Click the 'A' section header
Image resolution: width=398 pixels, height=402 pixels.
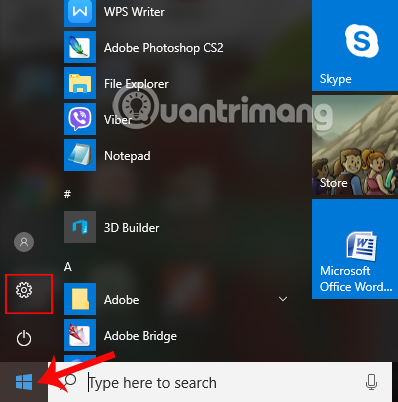coord(68,267)
